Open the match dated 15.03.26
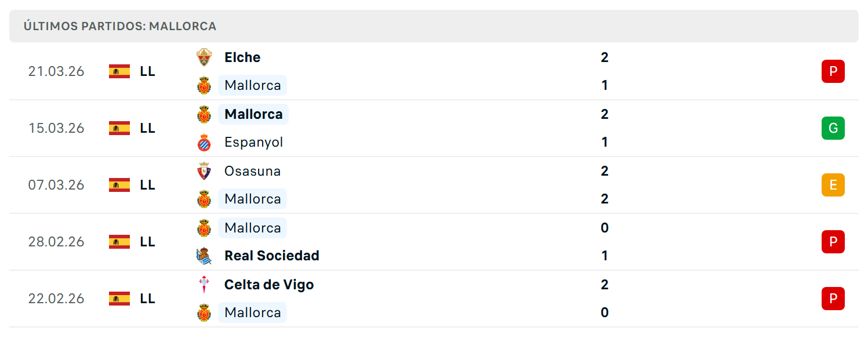The height and width of the screenshot is (338, 868). [x=434, y=128]
